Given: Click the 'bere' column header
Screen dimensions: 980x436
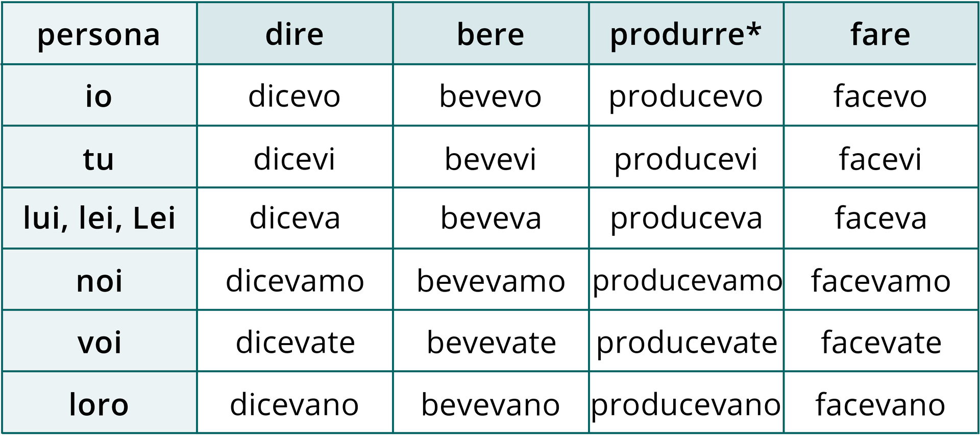Looking at the screenshot, I should [491, 35].
